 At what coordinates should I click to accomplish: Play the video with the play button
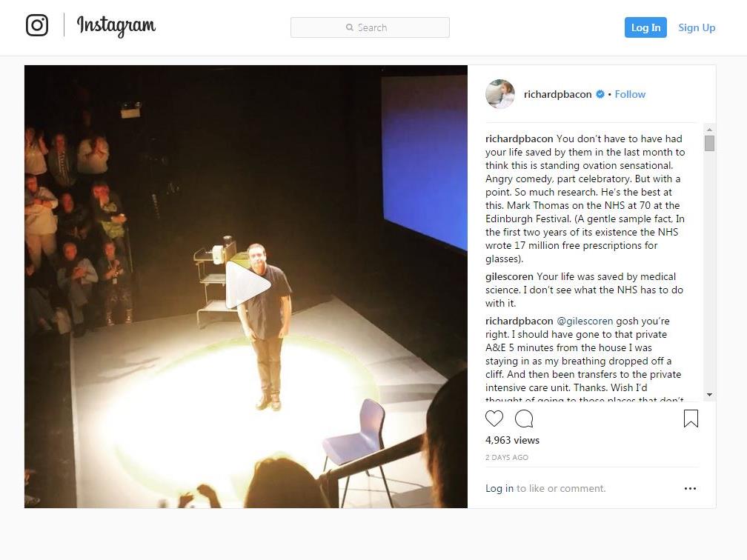(248, 285)
